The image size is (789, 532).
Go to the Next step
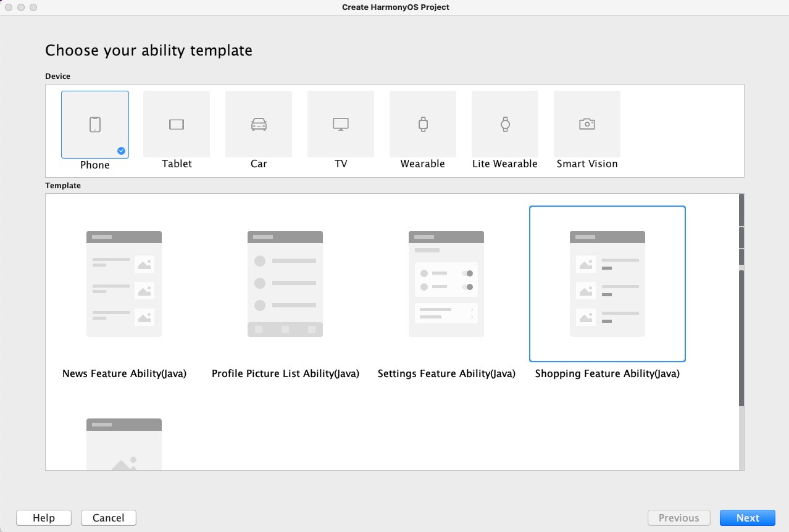point(748,518)
